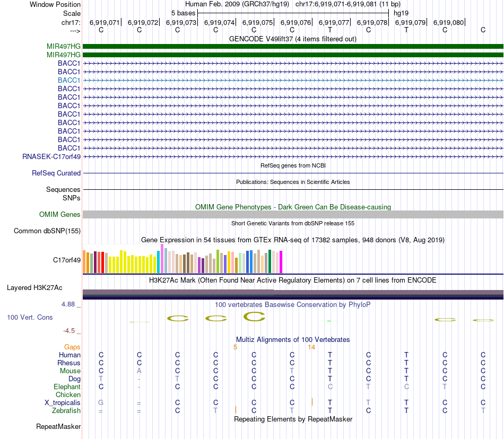
Task: Open Short Genetic Variants from dbSNP title
Action: pyautogui.click(x=293, y=224)
